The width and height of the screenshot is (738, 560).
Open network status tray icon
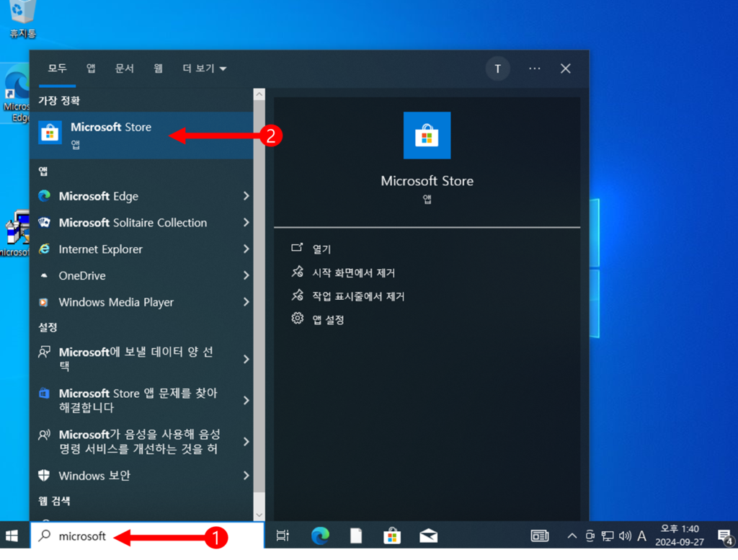point(607,535)
